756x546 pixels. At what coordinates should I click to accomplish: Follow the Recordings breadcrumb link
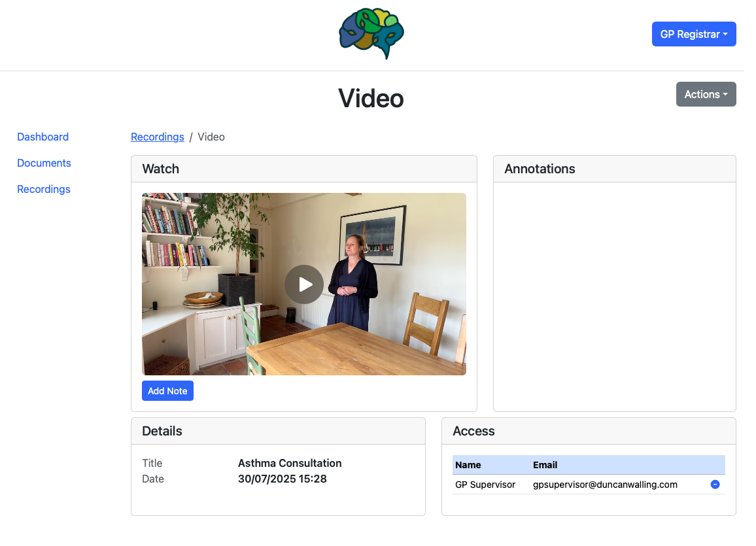pyautogui.click(x=157, y=137)
